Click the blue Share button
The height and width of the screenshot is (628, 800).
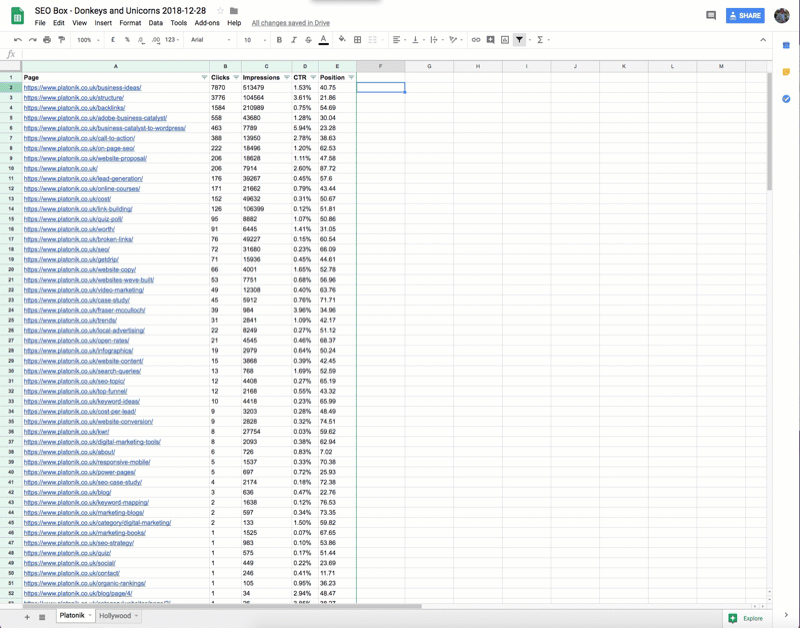(x=745, y=16)
